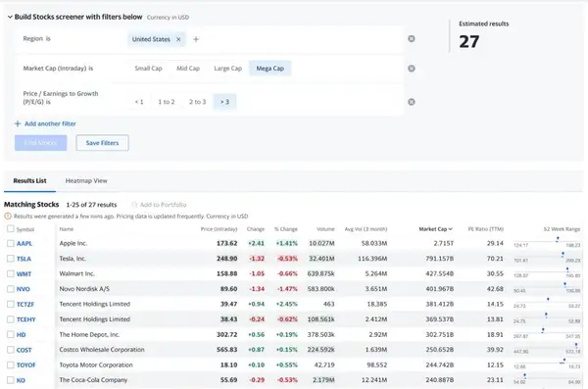Sort by Market Cap column header
Screen dimensions: 588x389
tap(436, 229)
